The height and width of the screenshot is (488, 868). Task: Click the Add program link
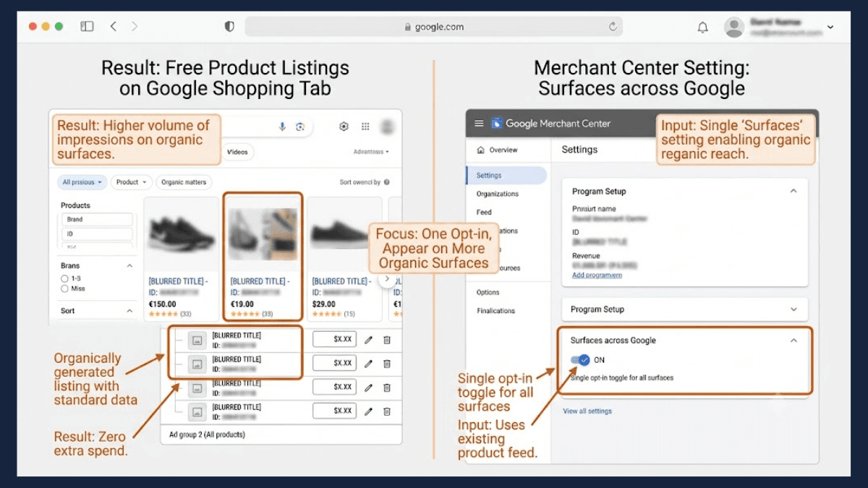[597, 275]
